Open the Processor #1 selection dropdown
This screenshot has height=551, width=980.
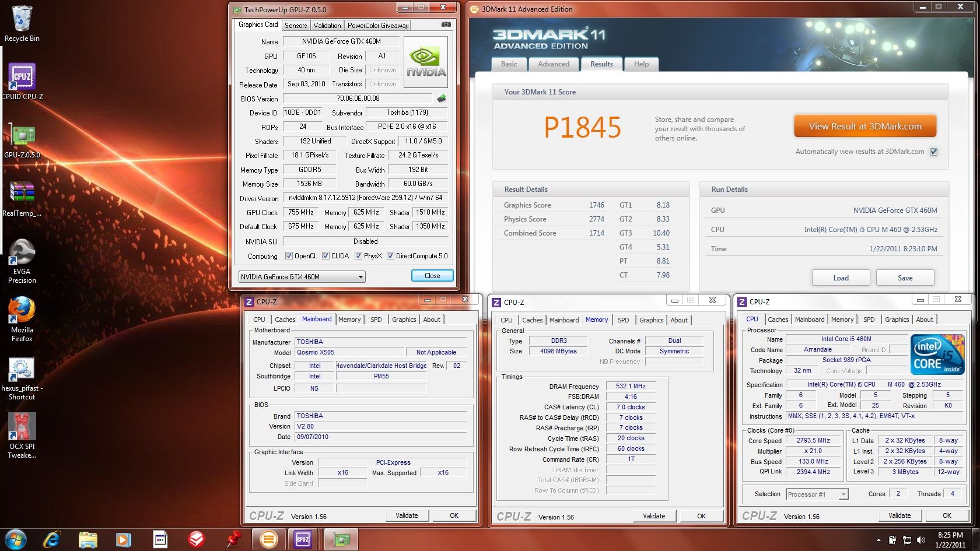coord(817,494)
